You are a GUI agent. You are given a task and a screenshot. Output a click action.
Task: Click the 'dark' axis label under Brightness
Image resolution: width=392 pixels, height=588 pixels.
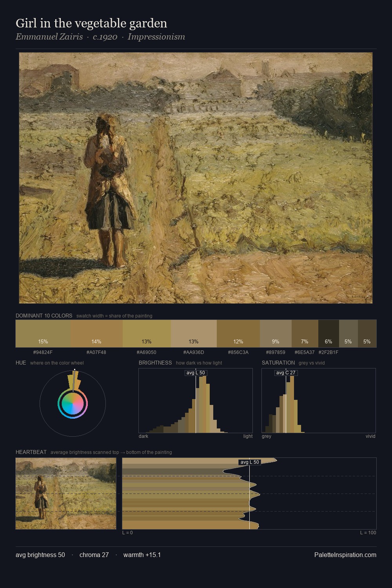pyautogui.click(x=143, y=436)
